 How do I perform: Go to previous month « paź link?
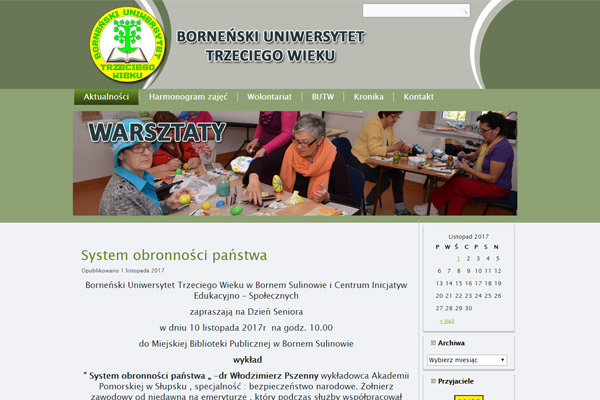pos(447,321)
